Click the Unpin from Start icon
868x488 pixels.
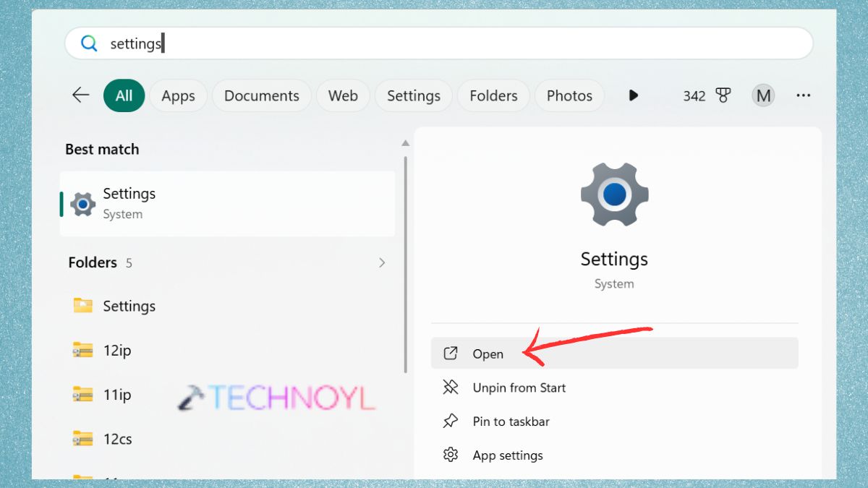pyautogui.click(x=451, y=388)
